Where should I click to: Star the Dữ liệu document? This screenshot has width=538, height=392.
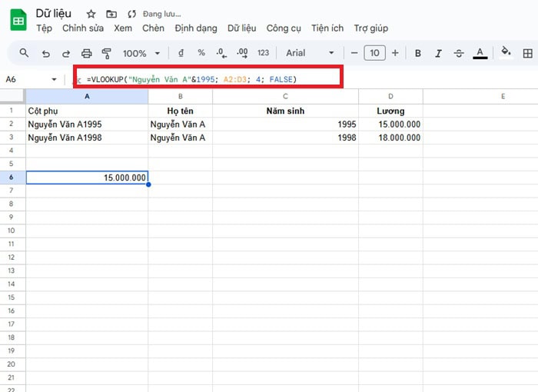point(91,15)
